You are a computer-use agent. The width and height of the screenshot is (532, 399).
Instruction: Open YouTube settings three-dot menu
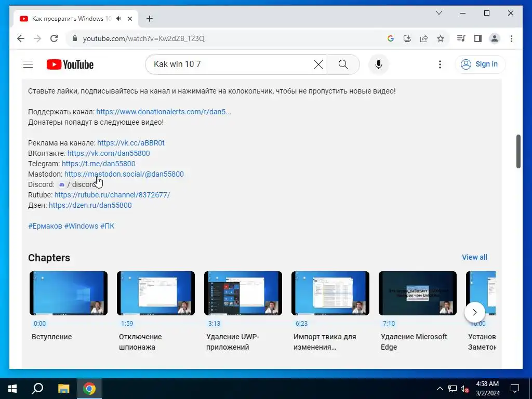pyautogui.click(x=440, y=64)
